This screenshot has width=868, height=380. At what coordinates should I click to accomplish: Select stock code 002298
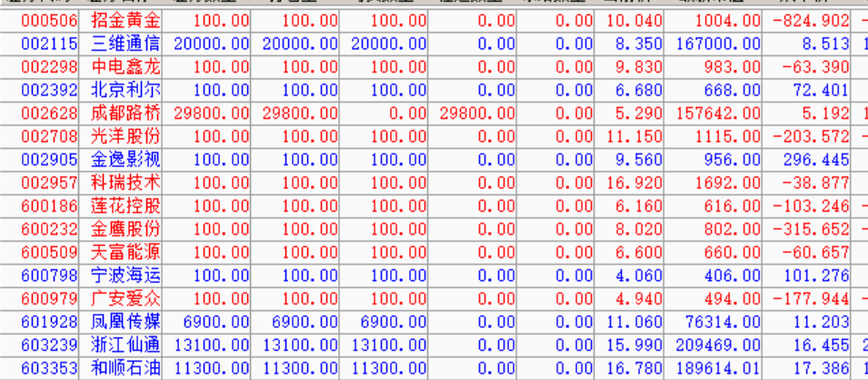49,67
